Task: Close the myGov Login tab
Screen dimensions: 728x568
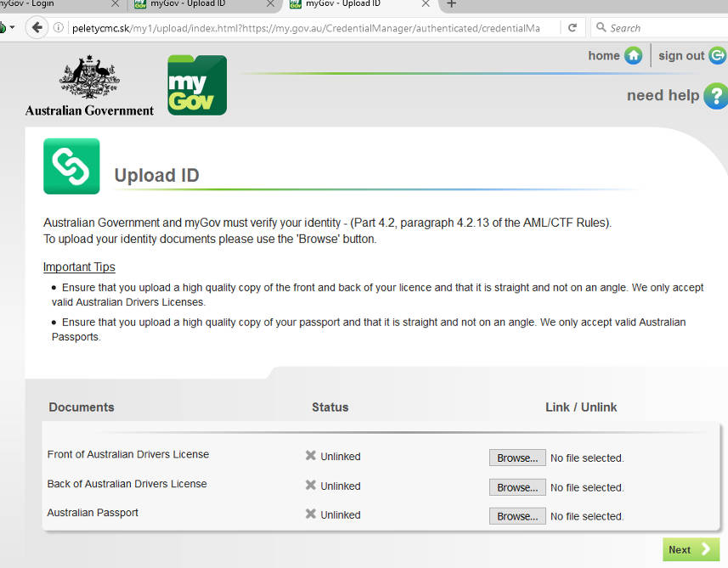Action: pos(116,3)
